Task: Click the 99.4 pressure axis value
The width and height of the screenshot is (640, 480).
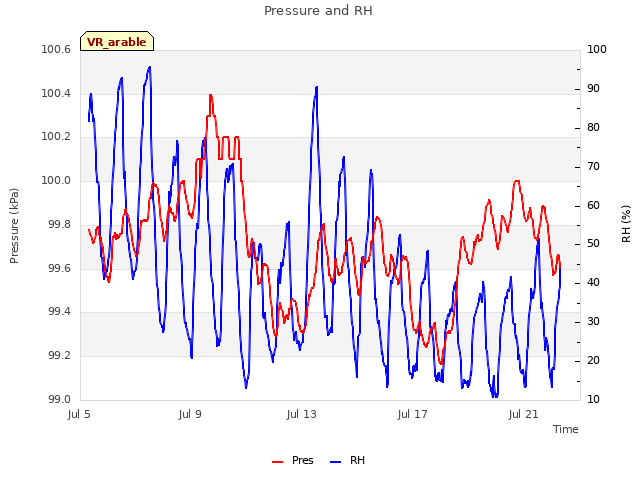Action: click(60, 312)
